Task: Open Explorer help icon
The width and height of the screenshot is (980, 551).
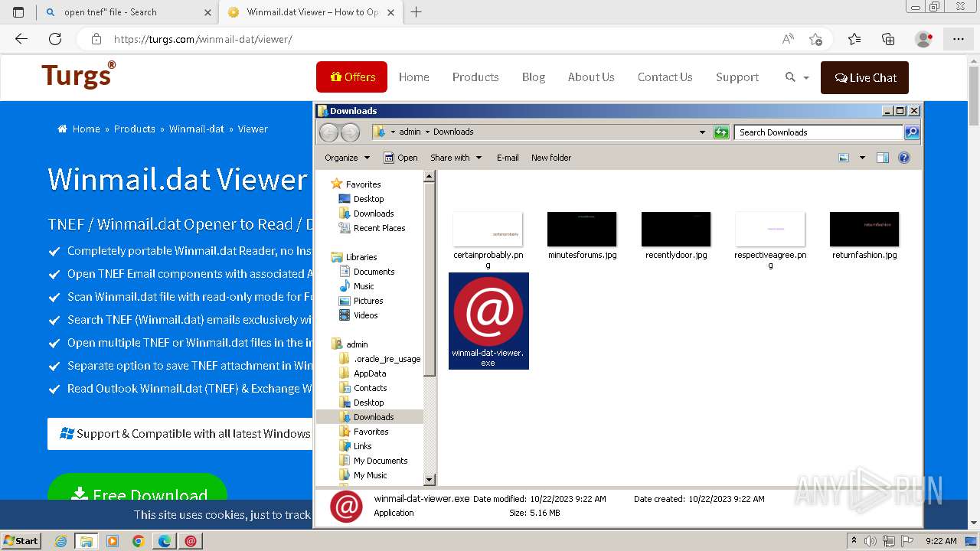Action: (x=904, y=158)
